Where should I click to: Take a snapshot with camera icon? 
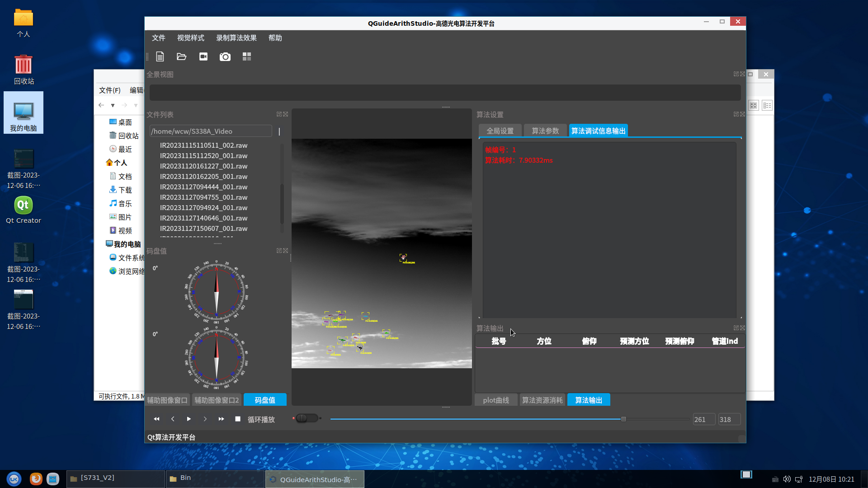(225, 56)
